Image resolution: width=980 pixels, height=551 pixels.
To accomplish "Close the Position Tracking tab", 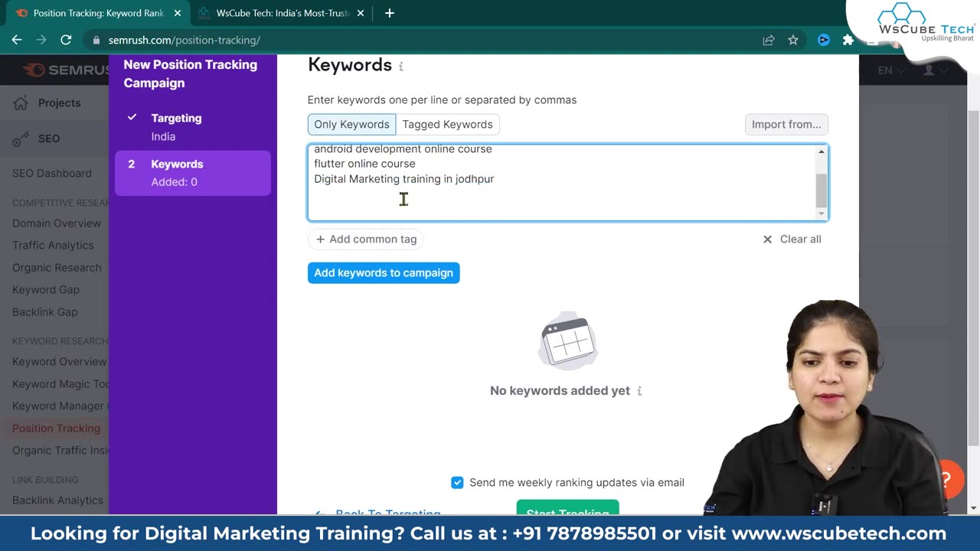I will tap(177, 13).
